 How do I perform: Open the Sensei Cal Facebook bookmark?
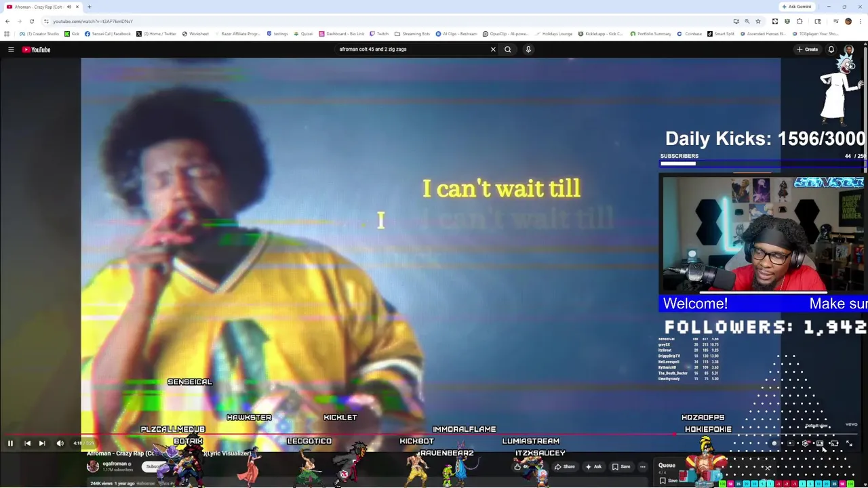click(x=108, y=34)
